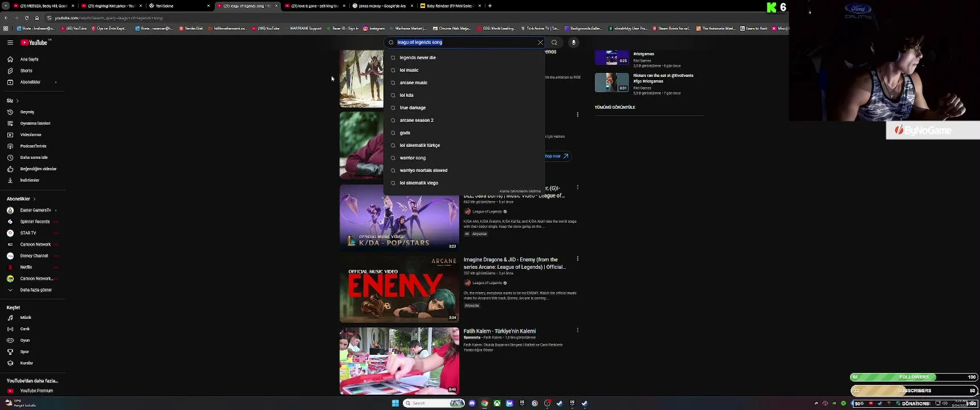The height and width of the screenshot is (410, 980).
Task: Clear the search box with the X icon
Action: coord(540,42)
